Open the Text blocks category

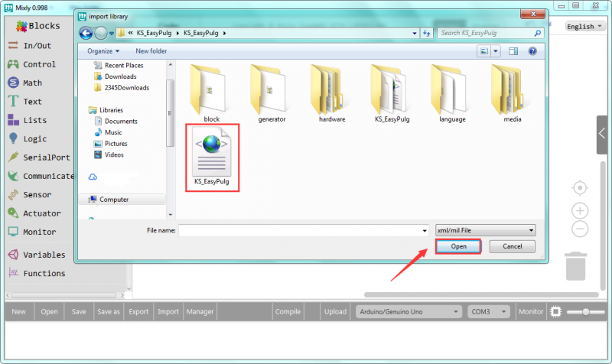coord(24,102)
